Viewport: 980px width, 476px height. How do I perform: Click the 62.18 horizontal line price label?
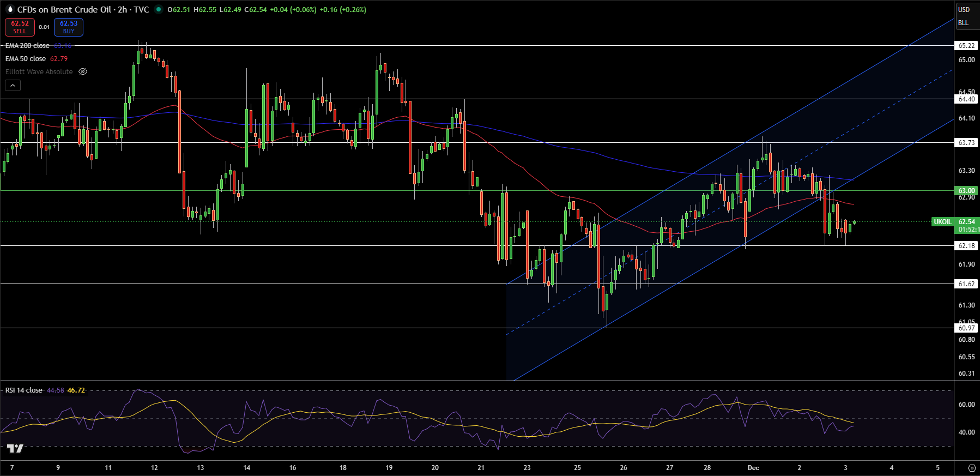pos(967,246)
